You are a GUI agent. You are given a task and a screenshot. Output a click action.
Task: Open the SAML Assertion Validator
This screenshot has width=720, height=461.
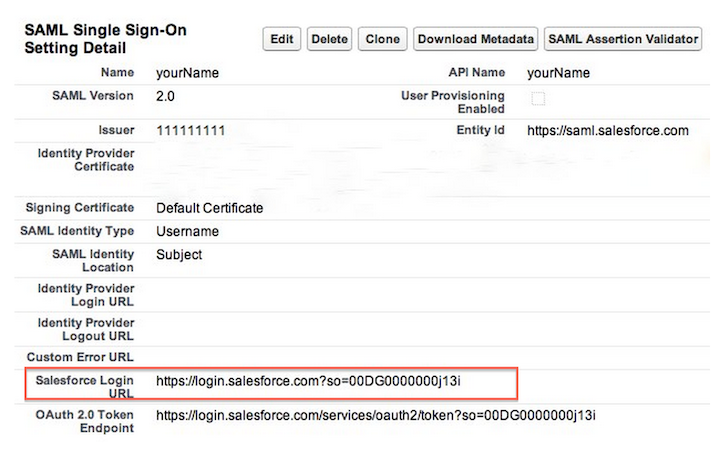coord(623,39)
